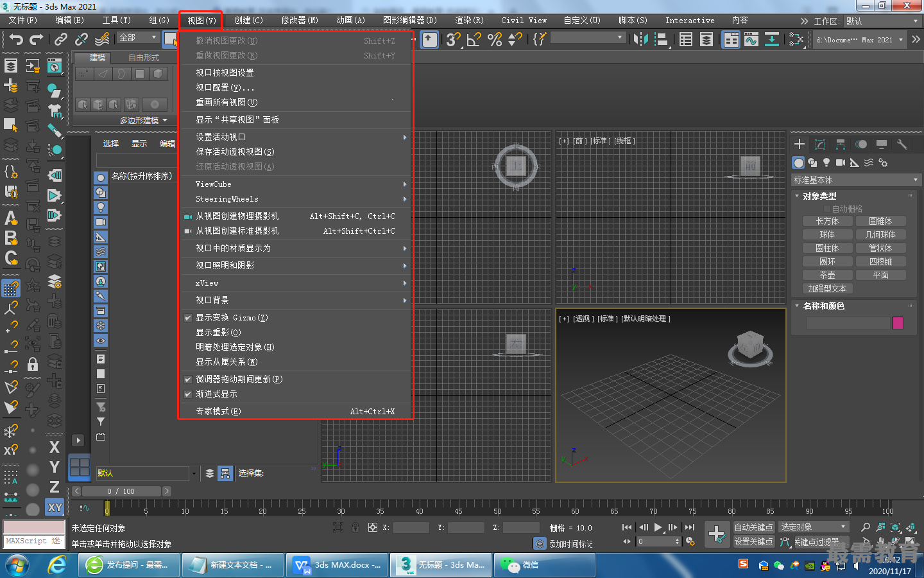
Task: Expand the 视口背景 submenu
Action: pyautogui.click(x=295, y=300)
